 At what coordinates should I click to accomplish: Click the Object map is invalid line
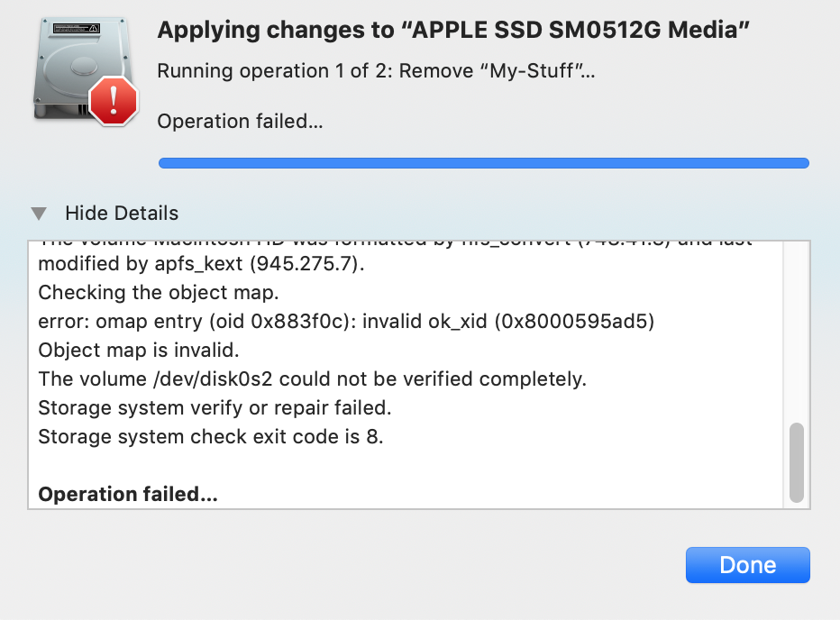[x=139, y=351]
